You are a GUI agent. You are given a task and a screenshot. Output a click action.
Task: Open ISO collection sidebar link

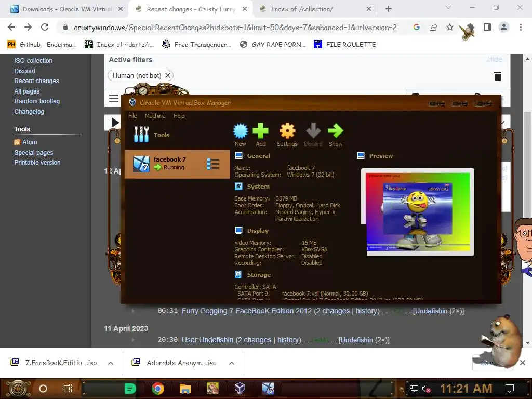33,61
